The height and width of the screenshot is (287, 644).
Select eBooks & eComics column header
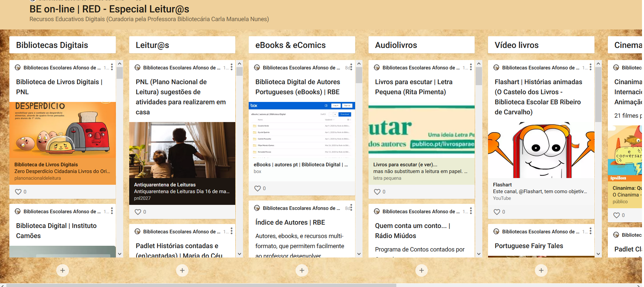pos(302,45)
